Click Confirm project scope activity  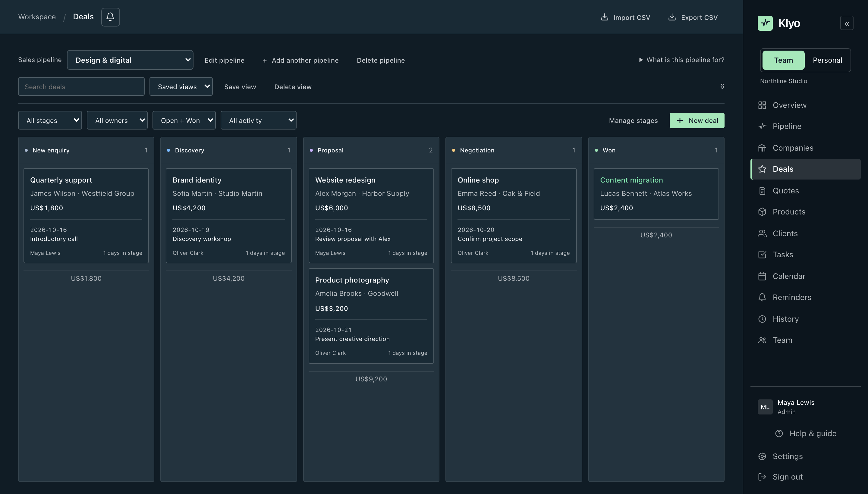(x=489, y=239)
